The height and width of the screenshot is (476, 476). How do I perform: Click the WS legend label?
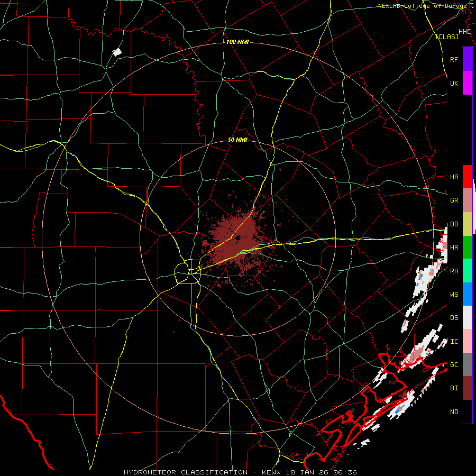454,295
